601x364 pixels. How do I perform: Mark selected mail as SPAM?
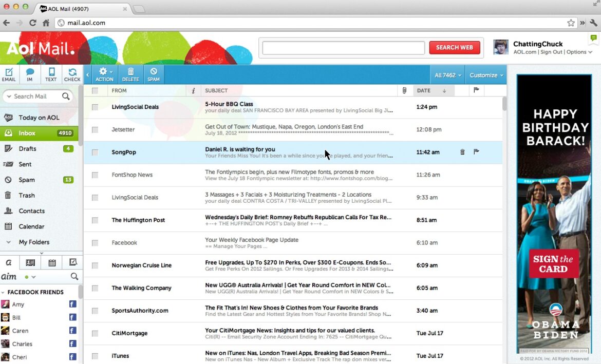click(x=153, y=74)
